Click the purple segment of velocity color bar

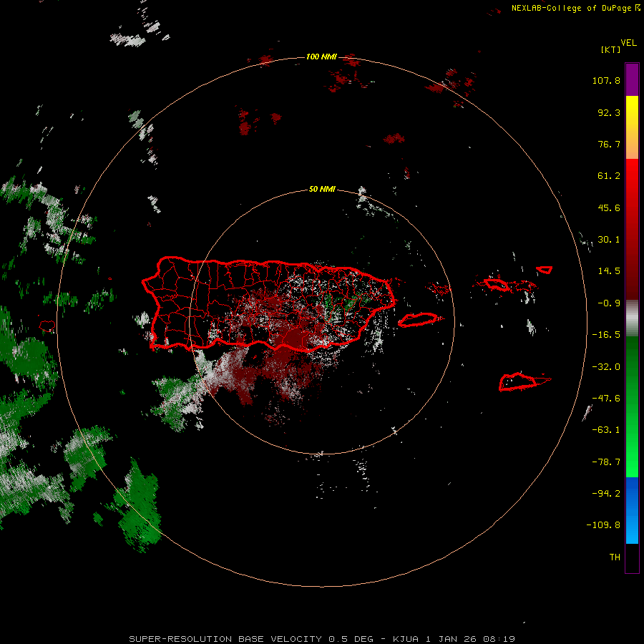coord(632,80)
